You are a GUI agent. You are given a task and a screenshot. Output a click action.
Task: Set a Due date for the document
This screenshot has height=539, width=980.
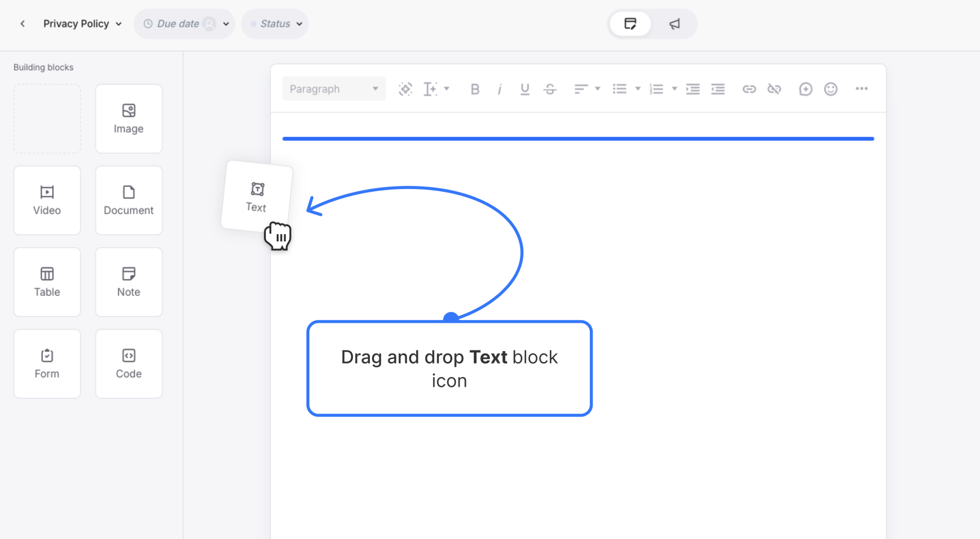(178, 23)
